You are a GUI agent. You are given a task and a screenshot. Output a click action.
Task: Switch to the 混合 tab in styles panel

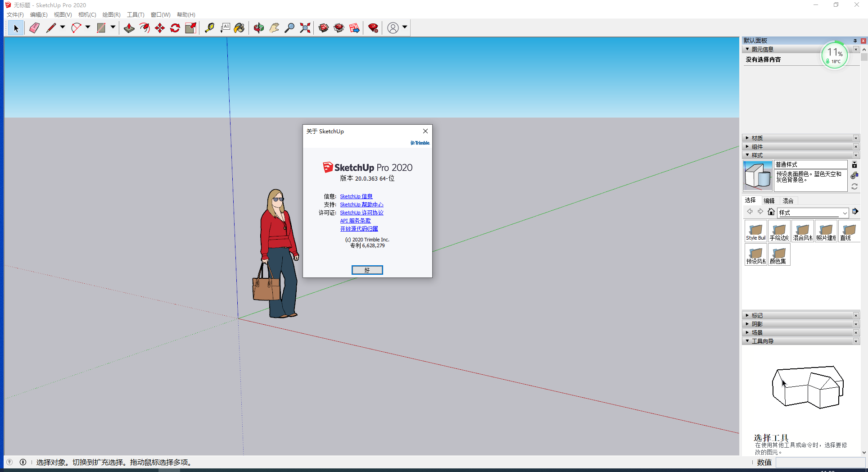(788, 201)
